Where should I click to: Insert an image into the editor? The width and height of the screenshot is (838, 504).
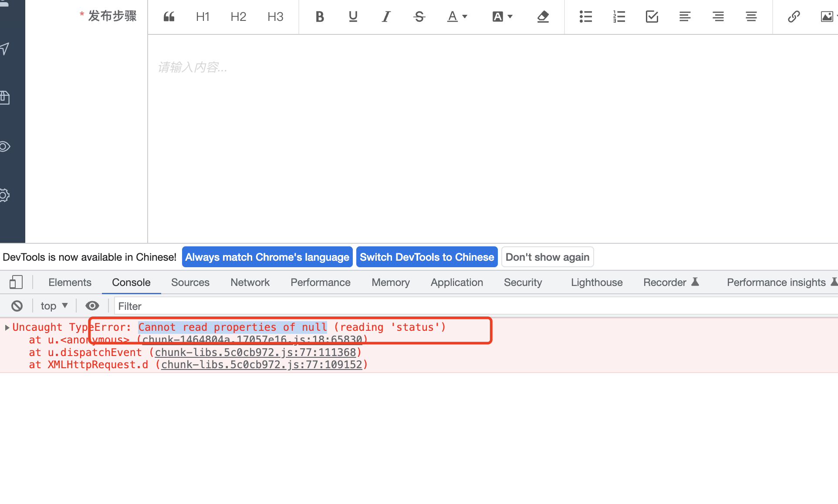point(827,17)
